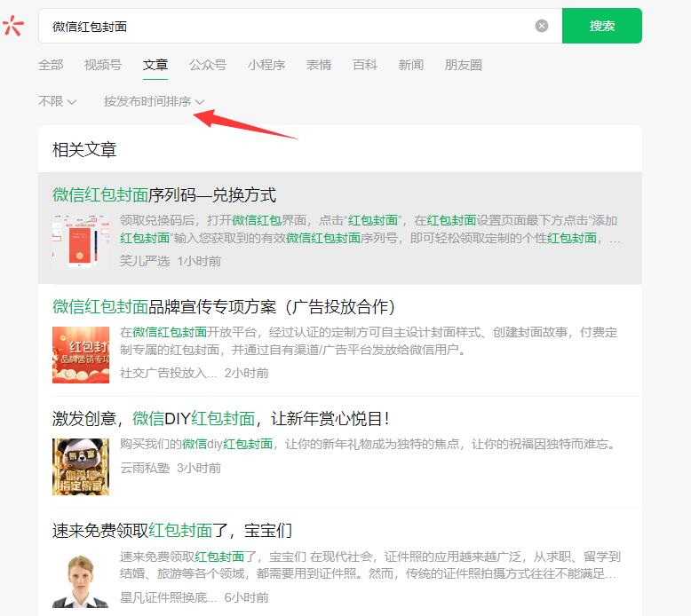This screenshot has height=616, width=691.
Task: Open the 按发布时间排序 sort dropdown
Action: pyautogui.click(x=154, y=101)
